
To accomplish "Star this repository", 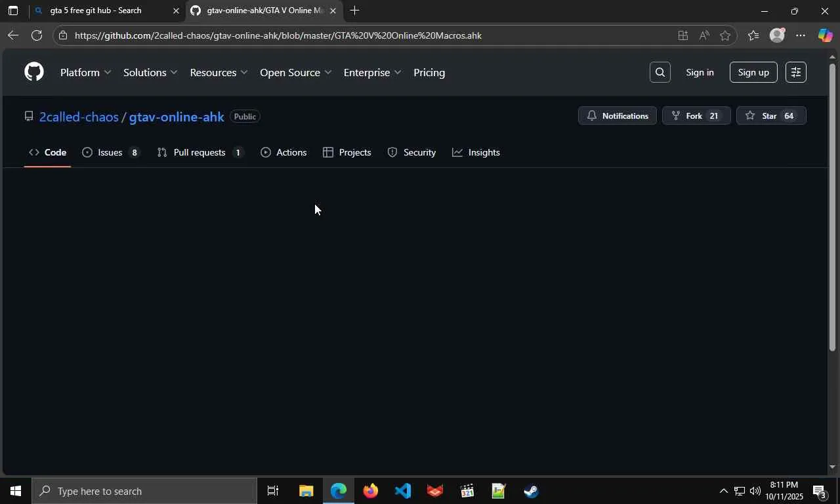I will coord(771,115).
